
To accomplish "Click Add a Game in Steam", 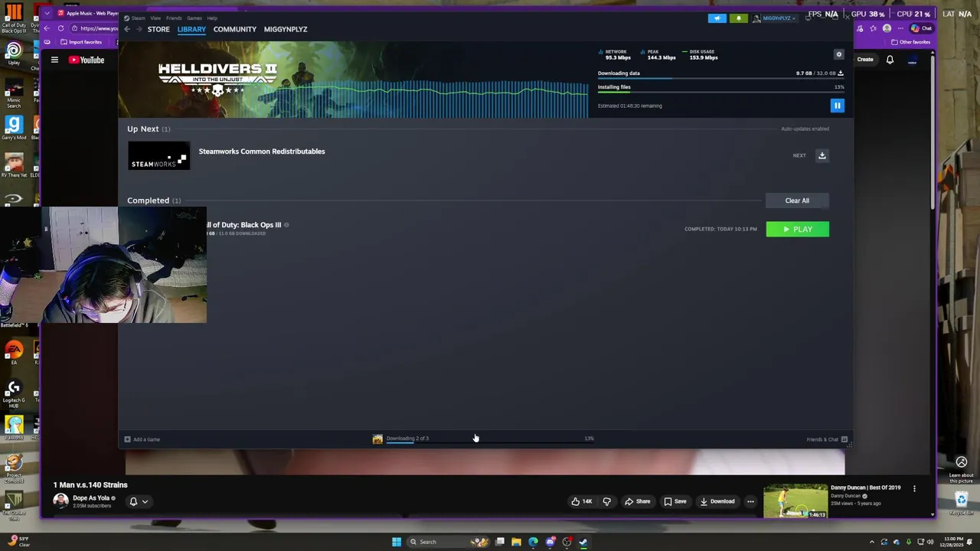I will [142, 439].
